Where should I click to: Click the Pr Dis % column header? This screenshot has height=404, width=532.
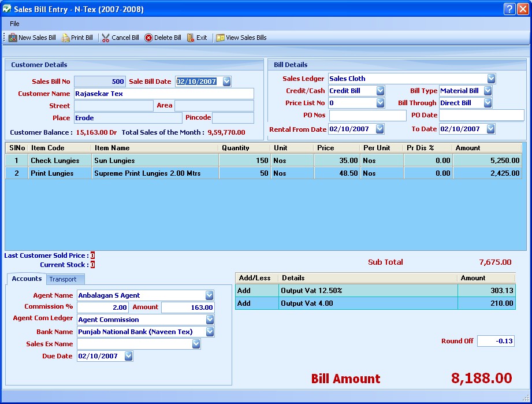point(427,148)
